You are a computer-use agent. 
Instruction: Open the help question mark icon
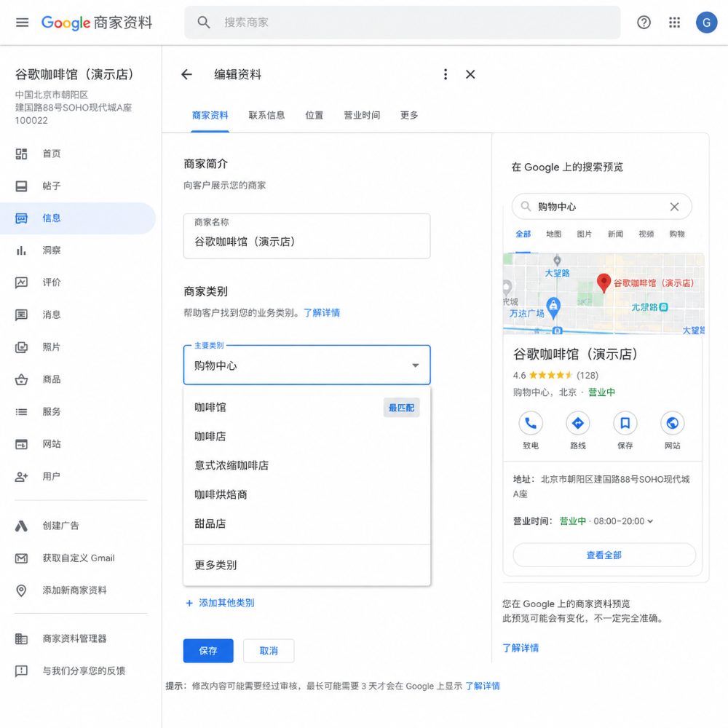[644, 23]
